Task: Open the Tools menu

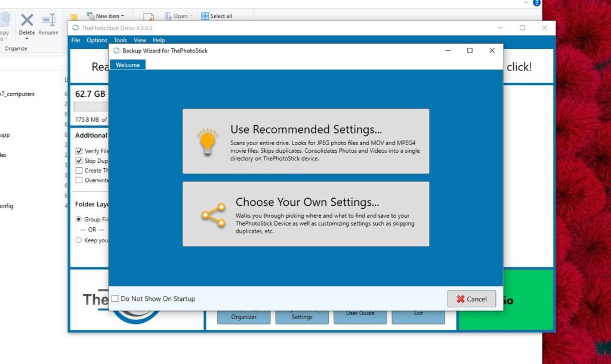Action: pyautogui.click(x=120, y=40)
